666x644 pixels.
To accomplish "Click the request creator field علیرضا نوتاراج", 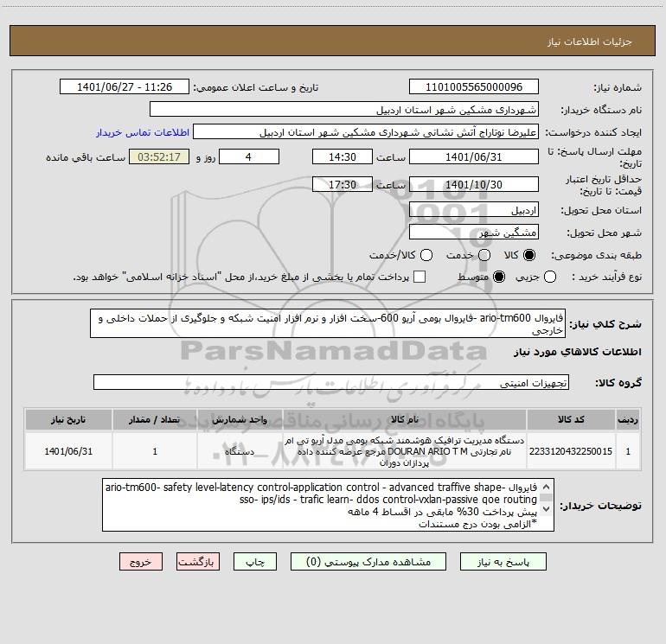I will pos(366,132).
